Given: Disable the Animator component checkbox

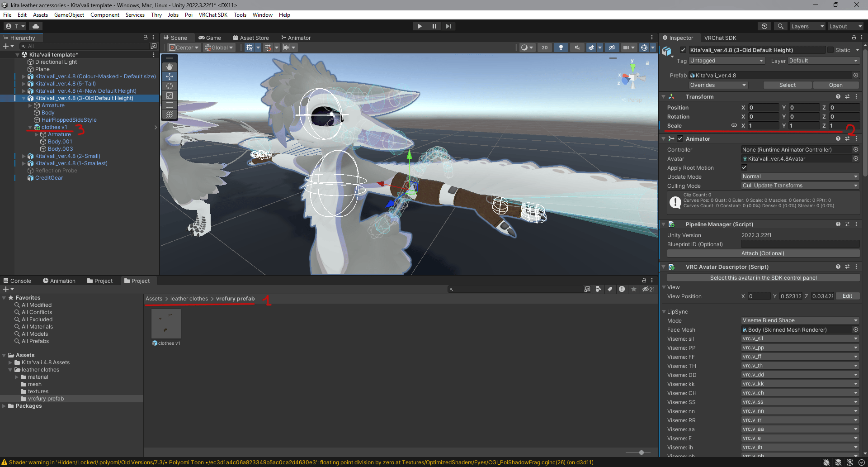Looking at the screenshot, I should point(680,139).
